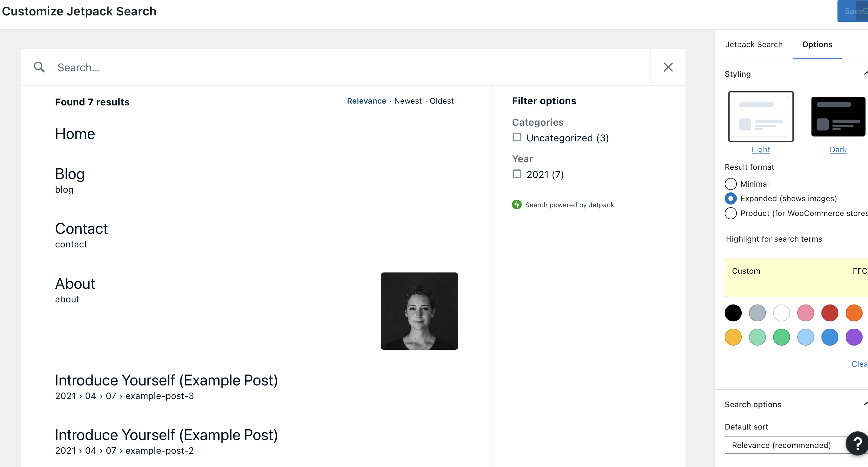Check the 2021 year filter
The image size is (868, 467).
(517, 174)
